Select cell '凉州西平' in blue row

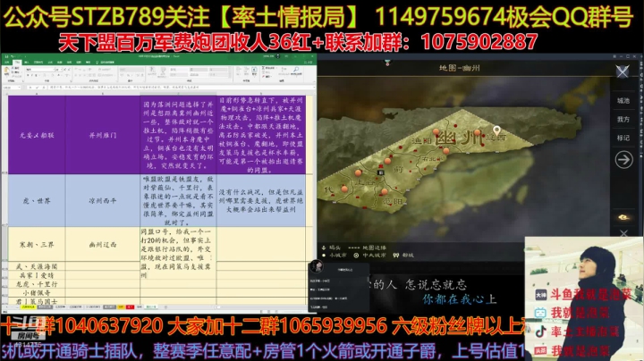pyautogui.click(x=103, y=201)
